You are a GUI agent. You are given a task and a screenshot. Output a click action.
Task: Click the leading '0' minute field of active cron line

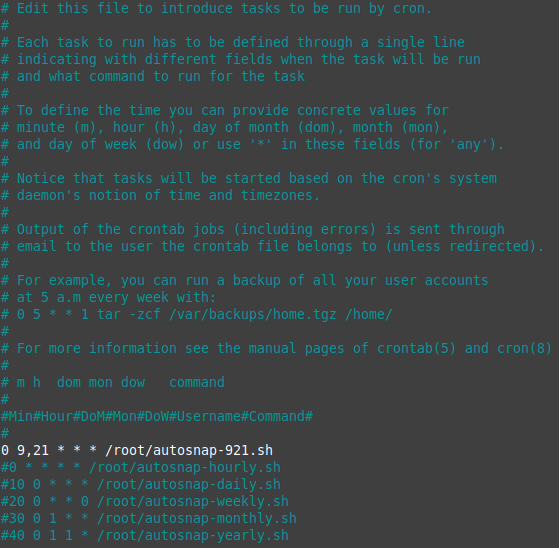(5, 451)
